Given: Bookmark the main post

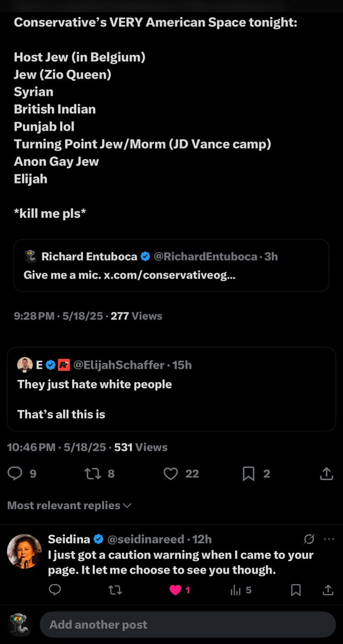Looking at the screenshot, I should (x=249, y=473).
